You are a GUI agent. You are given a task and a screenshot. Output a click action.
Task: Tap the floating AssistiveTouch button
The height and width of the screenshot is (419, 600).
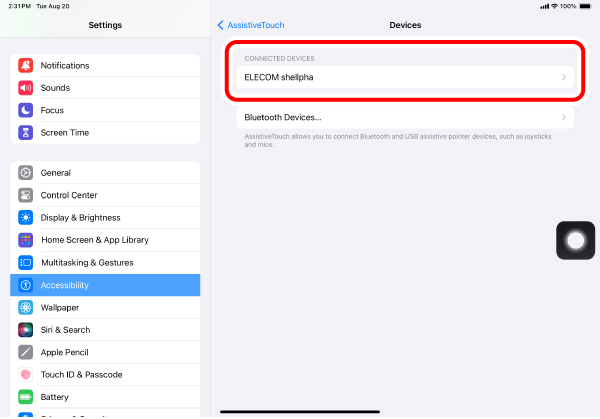click(575, 240)
